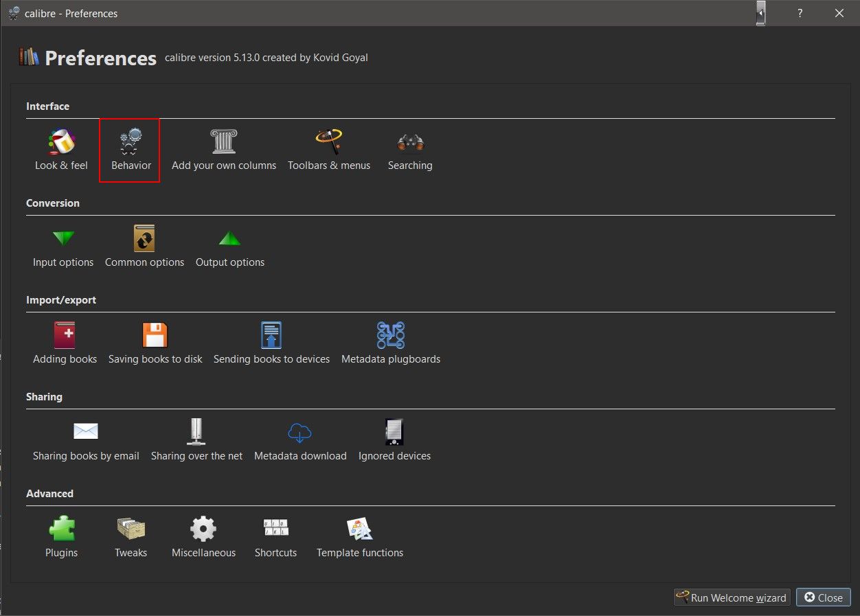This screenshot has width=860, height=616.
Task: Open Metadata plugboards settings
Action: [391, 344]
